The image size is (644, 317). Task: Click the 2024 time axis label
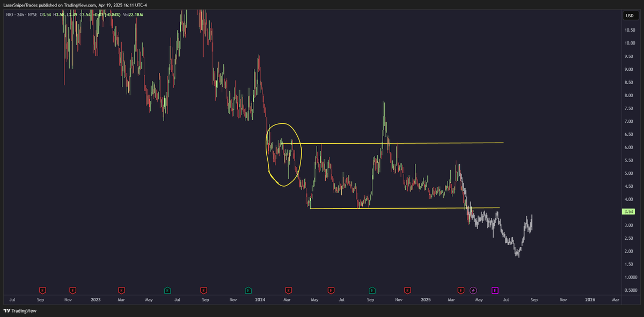[x=260, y=300]
